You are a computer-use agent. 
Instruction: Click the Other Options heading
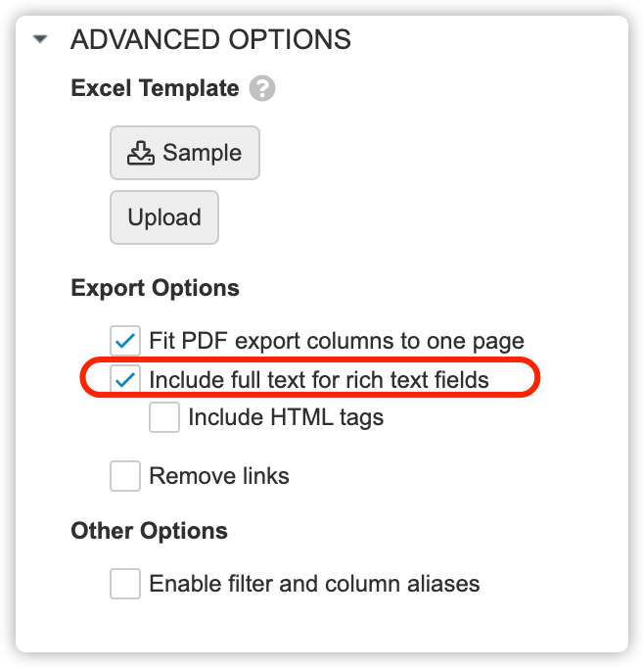pyautogui.click(x=149, y=531)
